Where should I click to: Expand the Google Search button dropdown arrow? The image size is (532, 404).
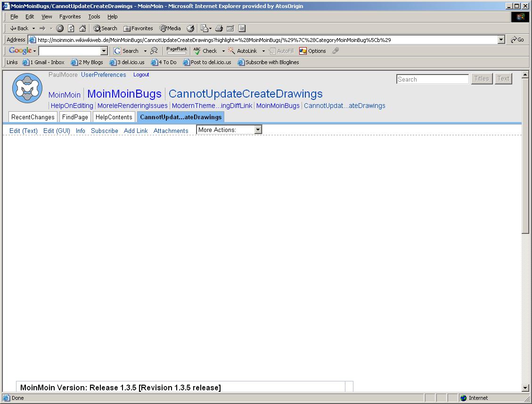(x=145, y=51)
